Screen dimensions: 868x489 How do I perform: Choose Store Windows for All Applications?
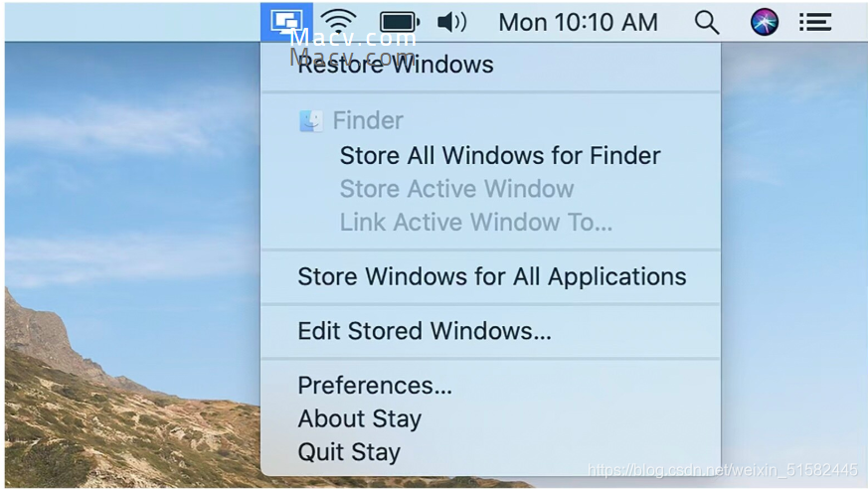490,276
